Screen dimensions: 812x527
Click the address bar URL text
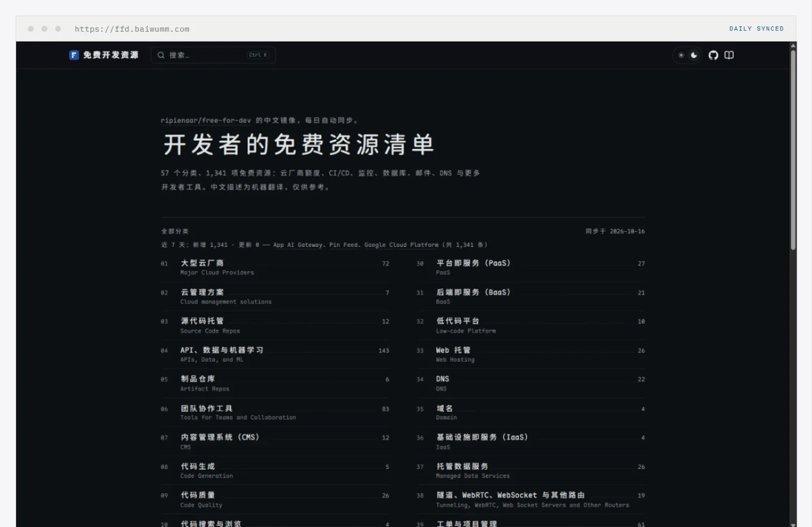coord(132,29)
